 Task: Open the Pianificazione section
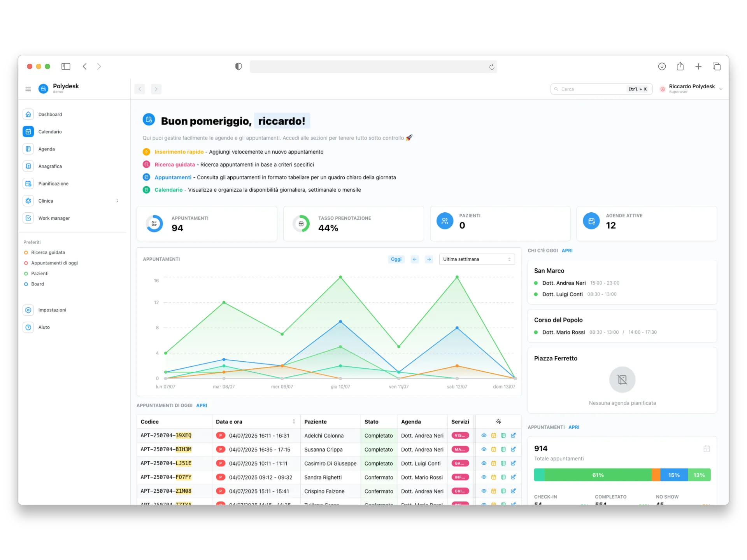[54, 183]
